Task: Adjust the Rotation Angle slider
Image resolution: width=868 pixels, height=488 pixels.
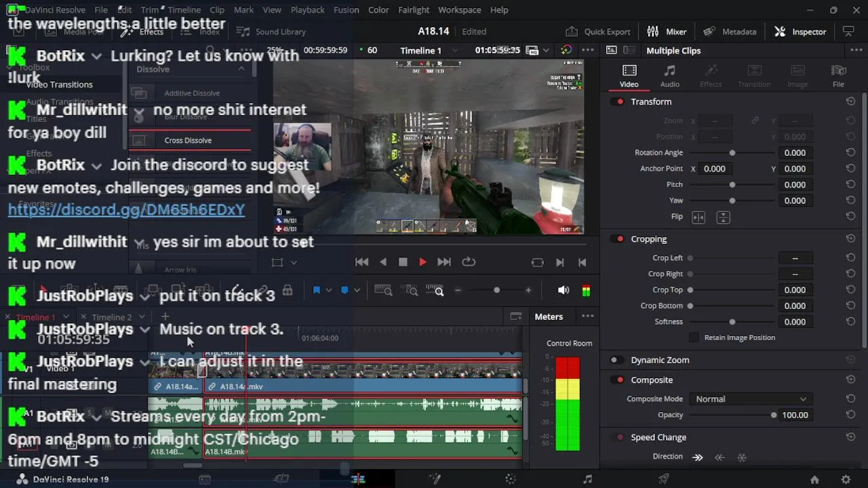Action: pyautogui.click(x=732, y=152)
